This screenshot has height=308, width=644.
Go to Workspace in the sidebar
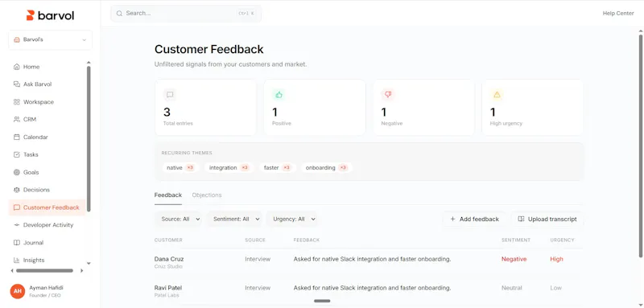point(47,101)
